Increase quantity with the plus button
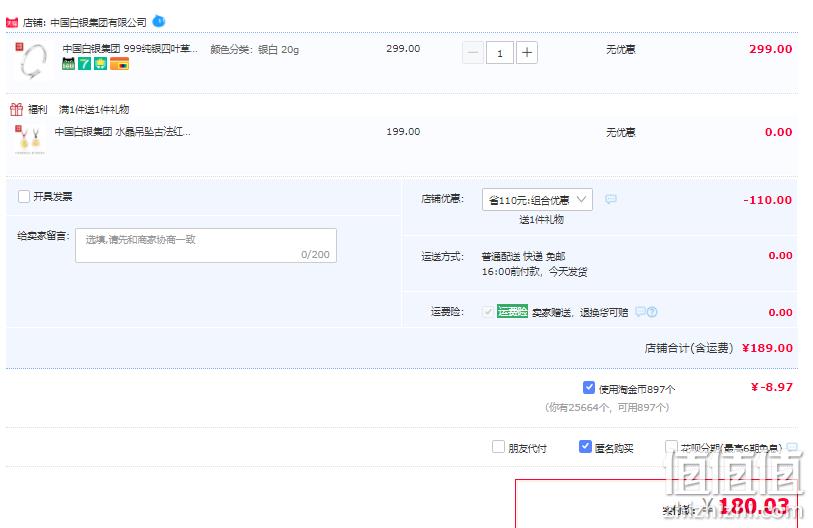The image size is (813, 528). [527, 52]
